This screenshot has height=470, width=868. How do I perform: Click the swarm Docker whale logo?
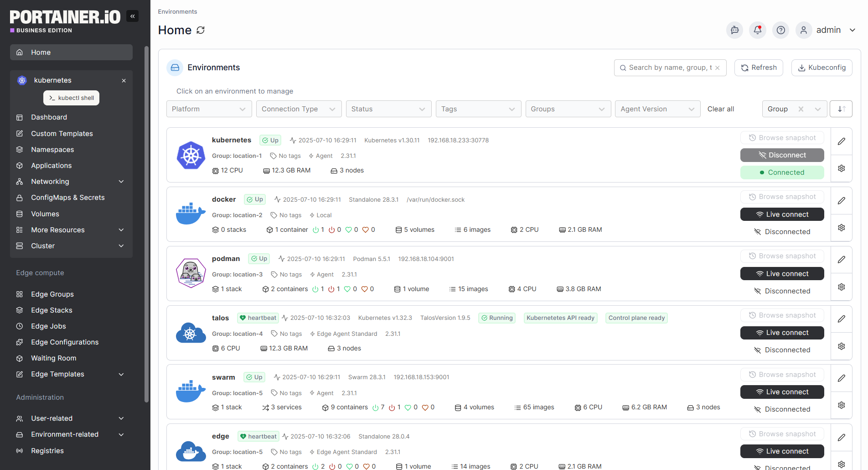click(191, 391)
